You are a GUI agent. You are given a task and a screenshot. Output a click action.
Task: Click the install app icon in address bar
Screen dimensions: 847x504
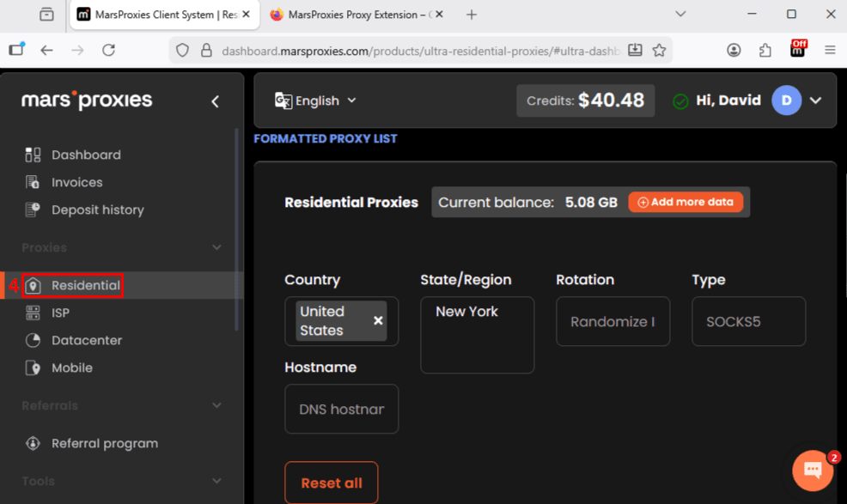click(x=636, y=51)
